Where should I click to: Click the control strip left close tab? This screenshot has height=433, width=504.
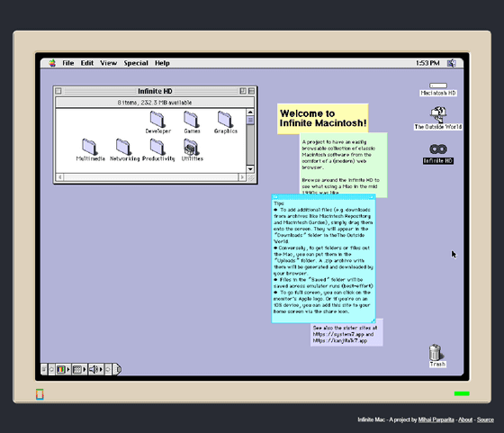click(x=44, y=370)
